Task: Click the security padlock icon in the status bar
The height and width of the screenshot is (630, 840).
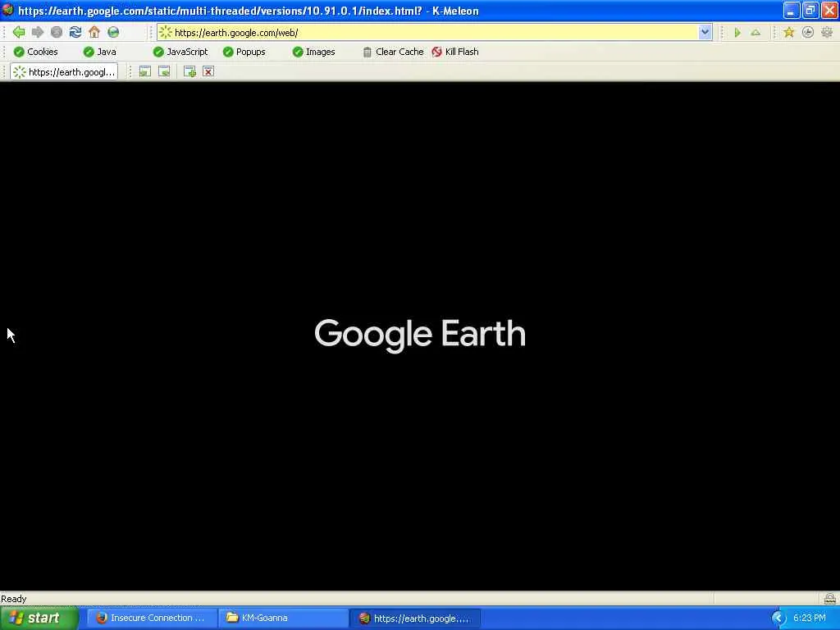Action: pos(830,598)
